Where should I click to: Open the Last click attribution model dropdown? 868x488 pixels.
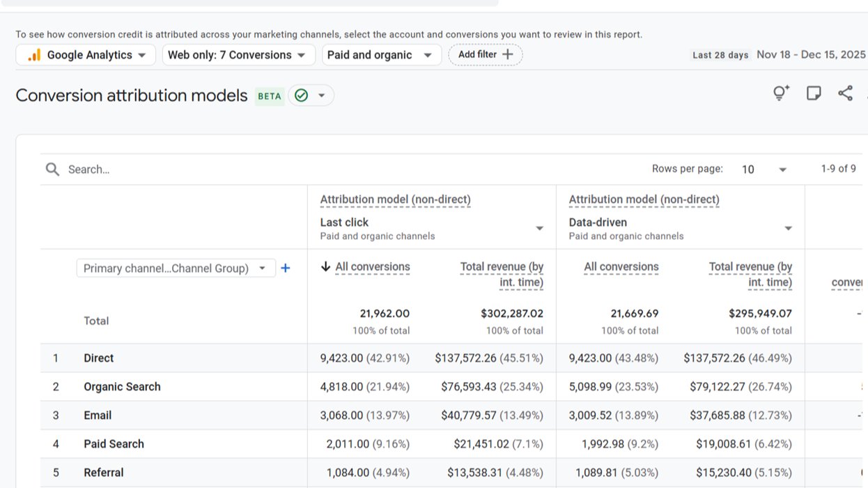[539, 227]
